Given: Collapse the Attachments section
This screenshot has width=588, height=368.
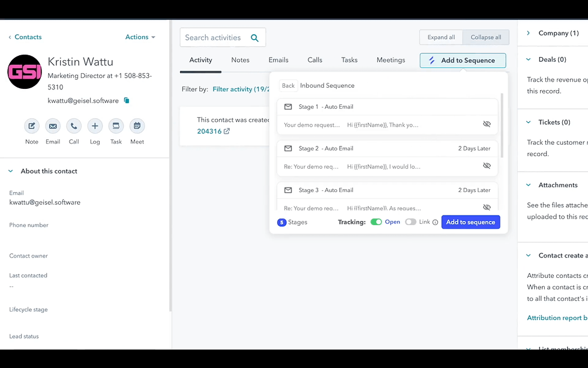Looking at the screenshot, I should (x=528, y=185).
